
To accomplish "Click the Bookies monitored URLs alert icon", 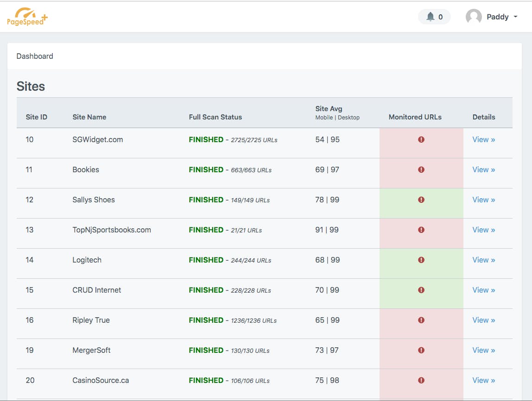I will [x=421, y=169].
